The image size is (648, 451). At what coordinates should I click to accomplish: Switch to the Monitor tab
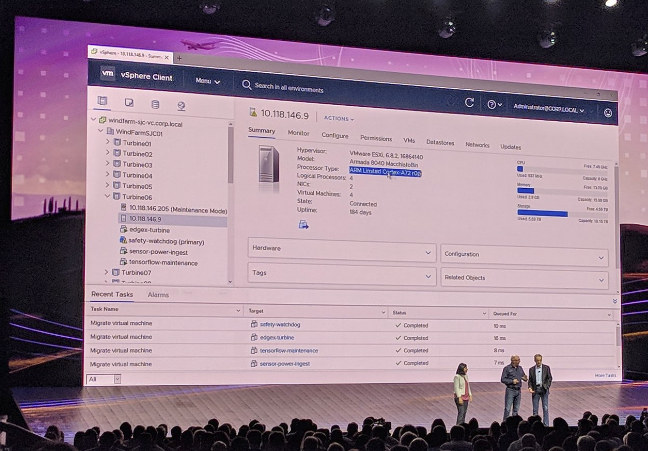(298, 133)
